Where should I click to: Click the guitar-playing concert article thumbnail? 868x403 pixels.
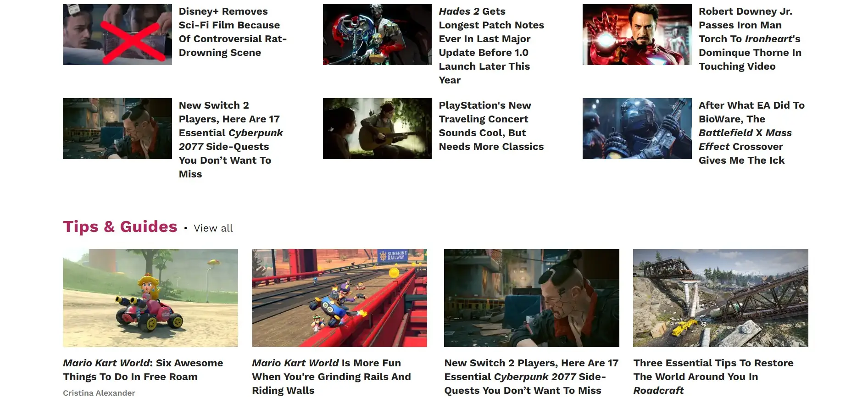click(x=377, y=128)
